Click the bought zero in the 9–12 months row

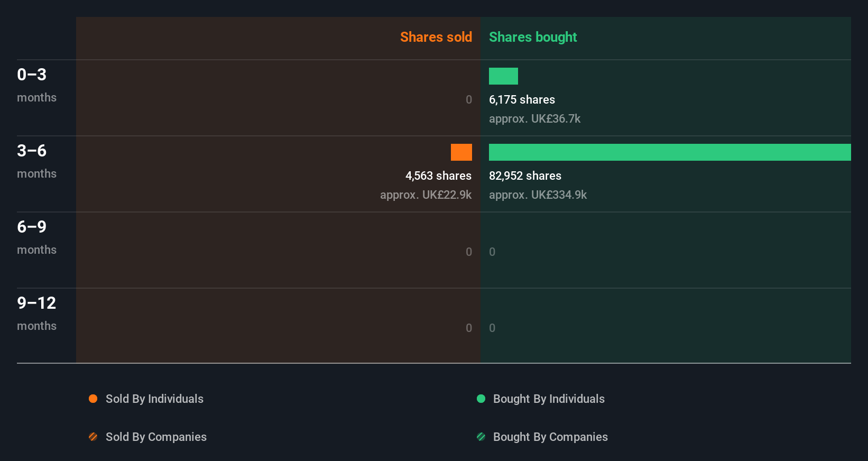tap(492, 328)
